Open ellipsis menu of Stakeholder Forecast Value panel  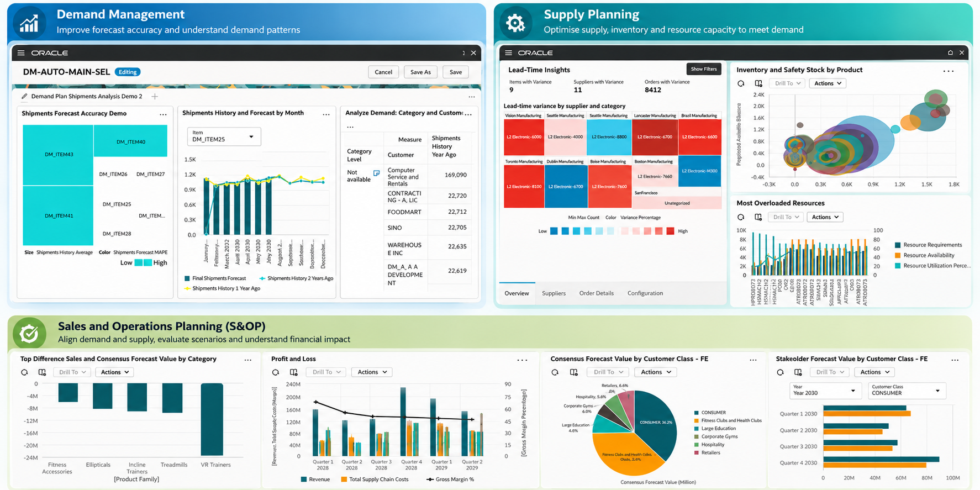[955, 360]
